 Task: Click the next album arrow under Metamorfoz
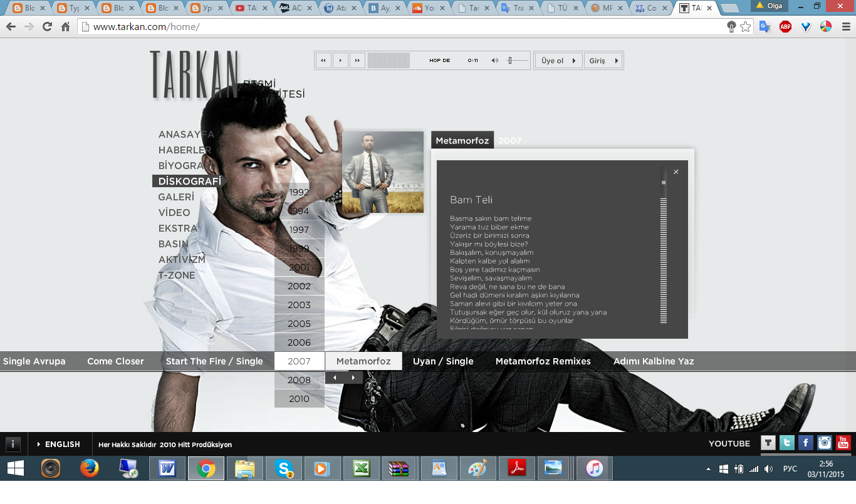pyautogui.click(x=353, y=378)
